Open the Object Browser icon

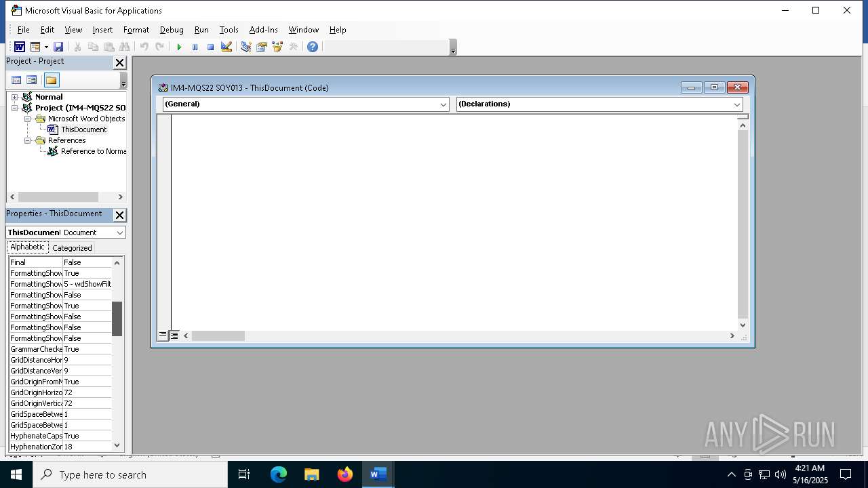coord(277,47)
